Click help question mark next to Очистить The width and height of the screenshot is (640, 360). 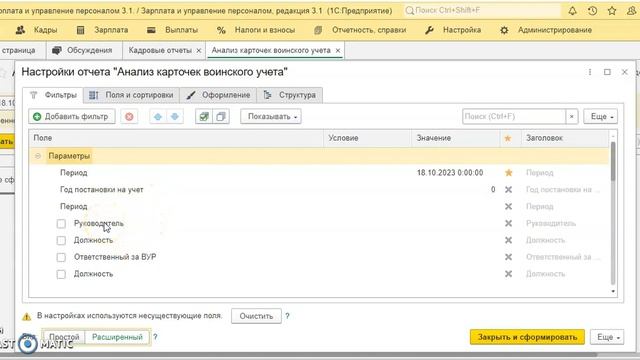[287, 316]
